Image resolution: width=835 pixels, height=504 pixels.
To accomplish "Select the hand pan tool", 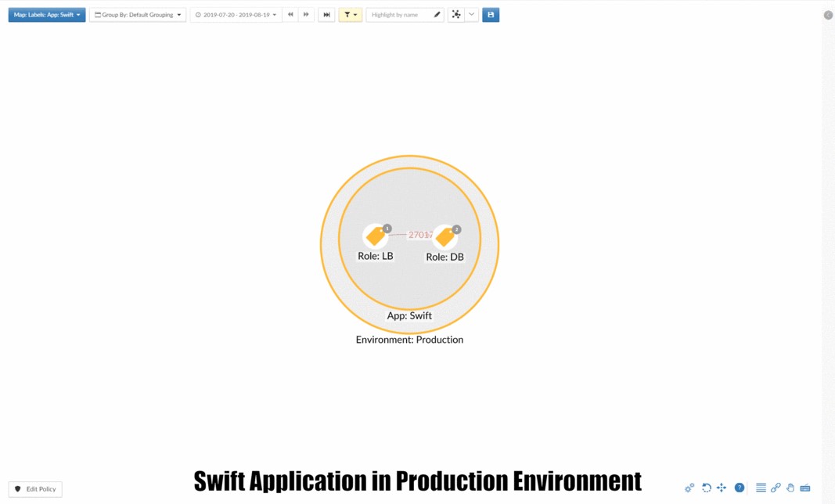I will (790, 488).
